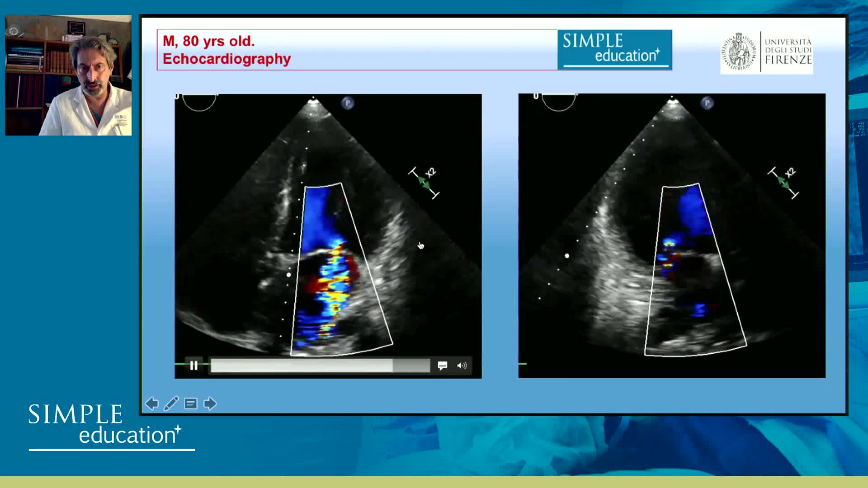
Task: Click the SIMPLE education logo on the slide
Action: (x=614, y=50)
